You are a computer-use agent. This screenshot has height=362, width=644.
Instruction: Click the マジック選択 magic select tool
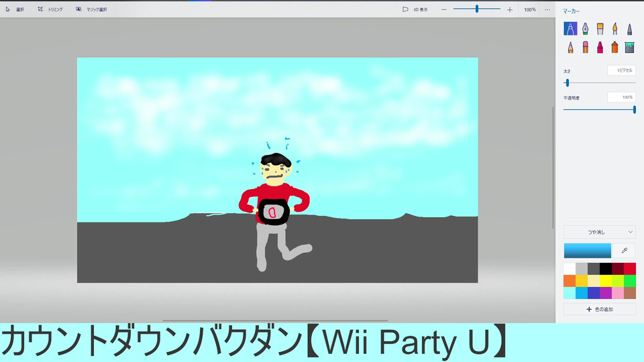click(x=91, y=9)
